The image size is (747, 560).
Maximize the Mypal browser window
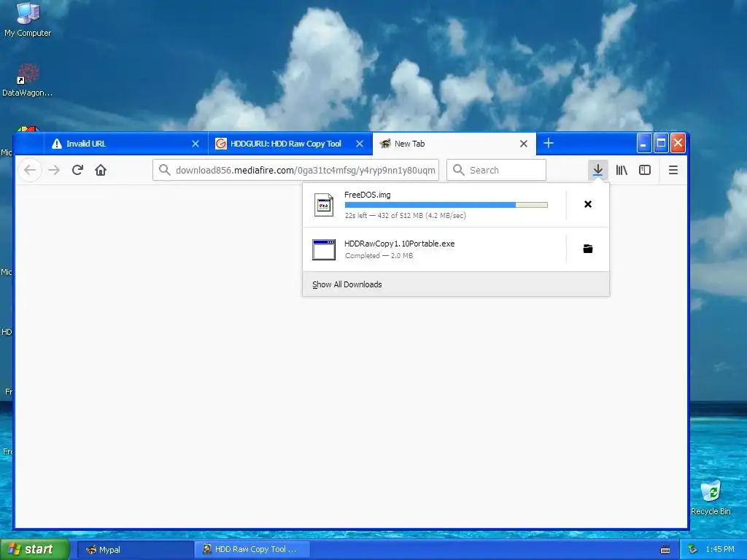661,143
